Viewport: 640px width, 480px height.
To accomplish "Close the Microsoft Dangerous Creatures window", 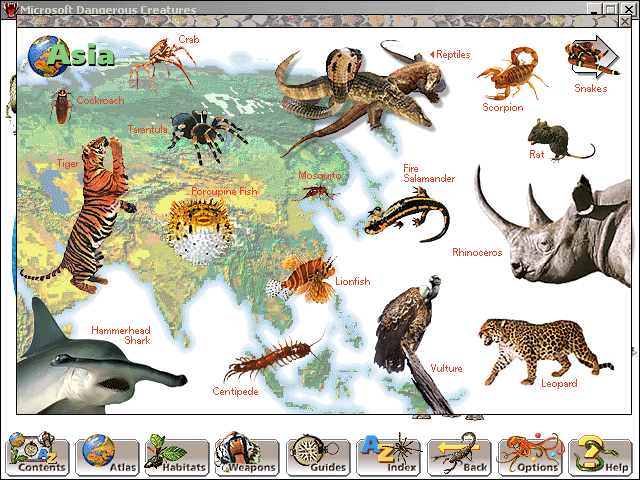I will coord(628,9).
